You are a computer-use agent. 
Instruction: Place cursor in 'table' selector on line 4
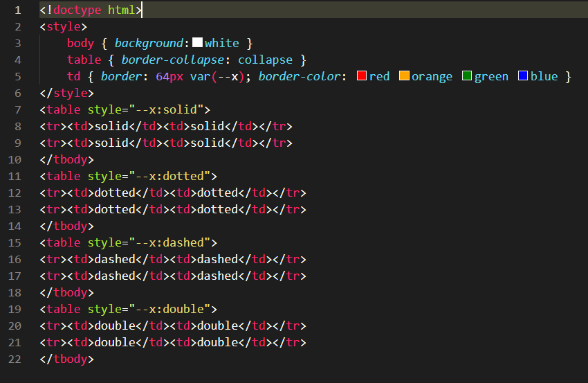click(x=84, y=60)
